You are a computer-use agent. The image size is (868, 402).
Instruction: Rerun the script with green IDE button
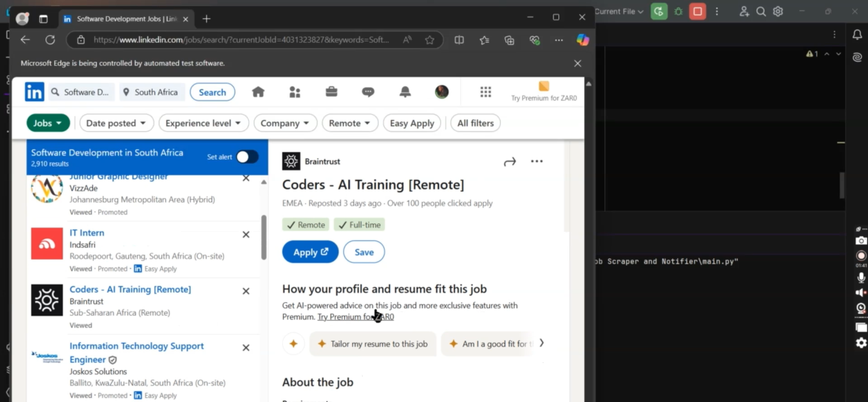coord(659,11)
